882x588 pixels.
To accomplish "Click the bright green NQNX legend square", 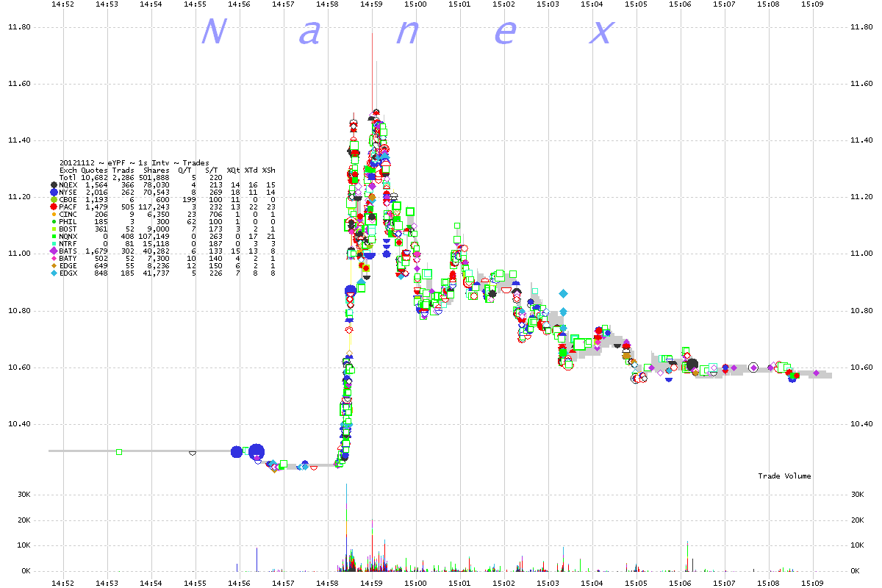I will 54,236.
